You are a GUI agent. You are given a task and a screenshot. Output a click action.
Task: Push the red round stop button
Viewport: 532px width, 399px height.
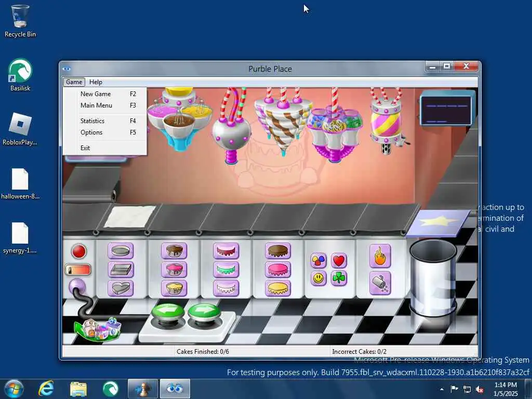(79, 251)
